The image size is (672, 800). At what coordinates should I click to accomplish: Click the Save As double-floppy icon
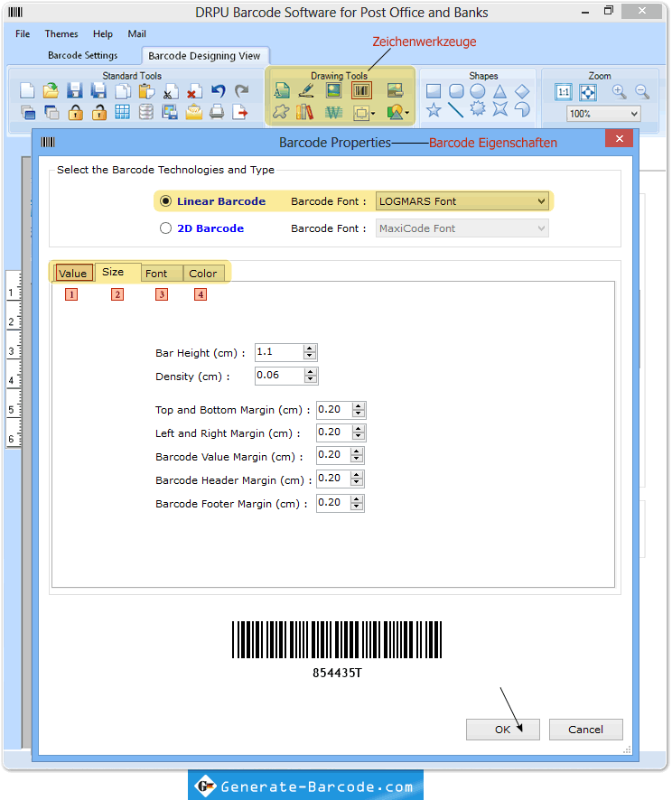pyautogui.click(x=98, y=91)
